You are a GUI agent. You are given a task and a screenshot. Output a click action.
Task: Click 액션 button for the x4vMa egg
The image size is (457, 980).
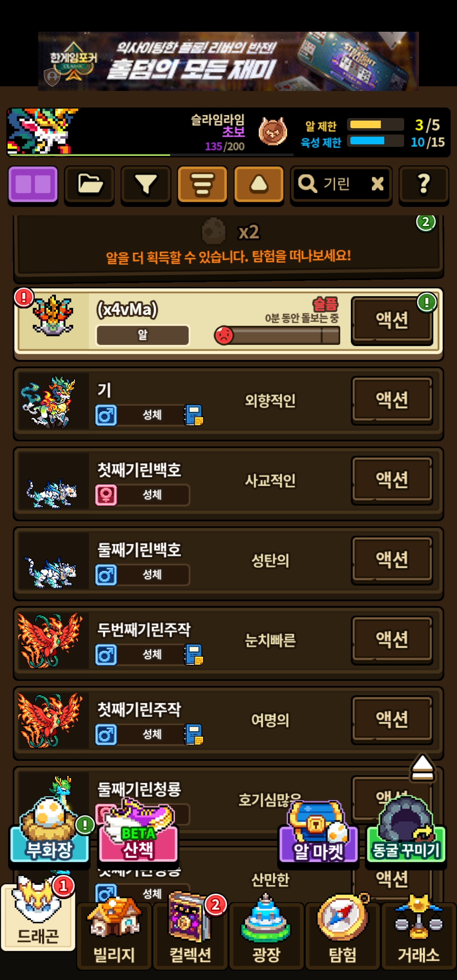coord(392,320)
